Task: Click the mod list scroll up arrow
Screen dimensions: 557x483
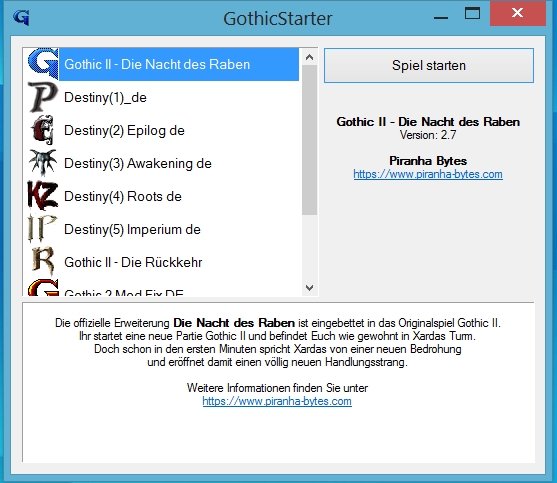Action: point(309,57)
